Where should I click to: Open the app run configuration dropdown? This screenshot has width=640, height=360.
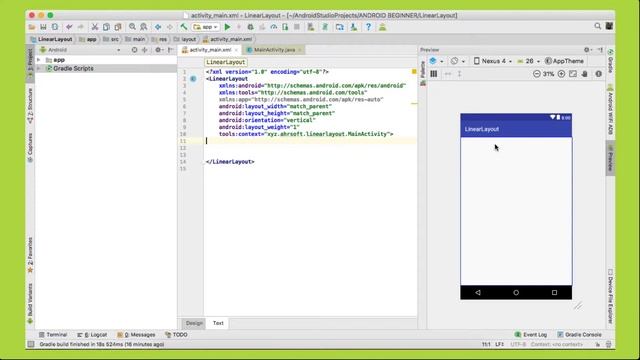click(206, 27)
